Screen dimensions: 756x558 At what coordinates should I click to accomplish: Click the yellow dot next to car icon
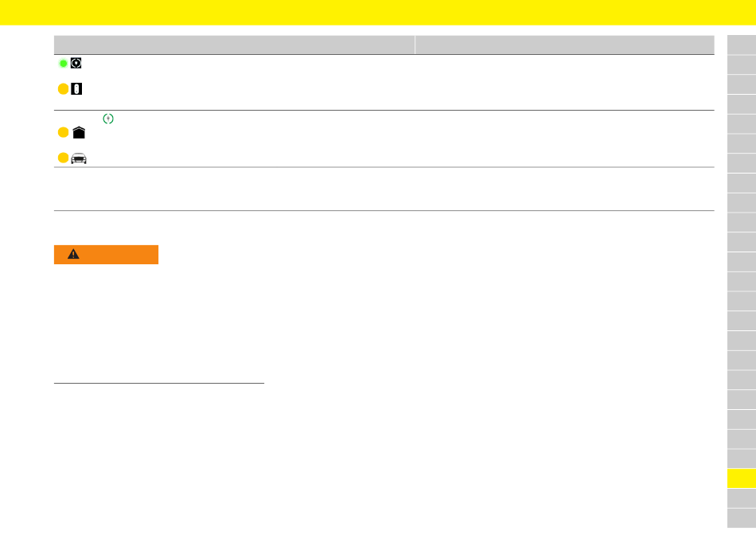coord(63,158)
